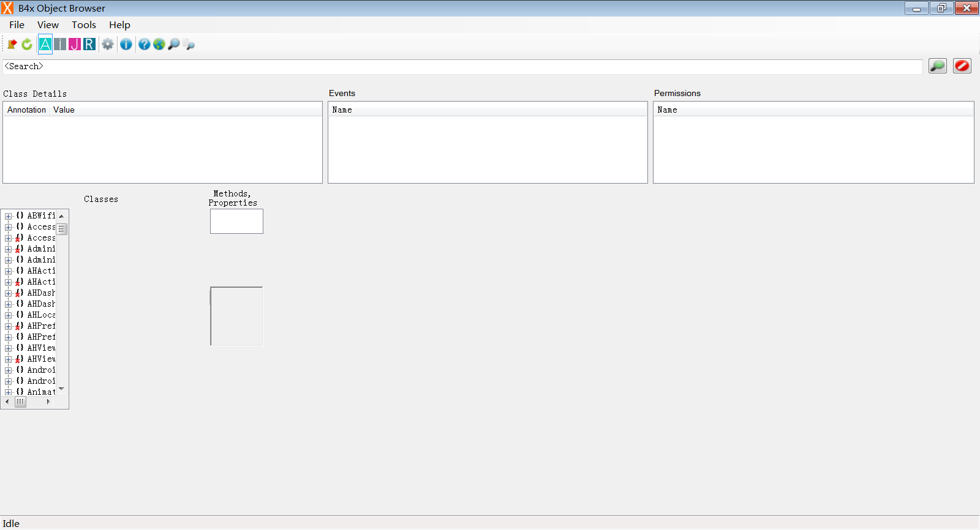Viewport: 980px width, 530px height.
Task: Select the AHActi row marked with red X
Action: [x=41, y=282]
